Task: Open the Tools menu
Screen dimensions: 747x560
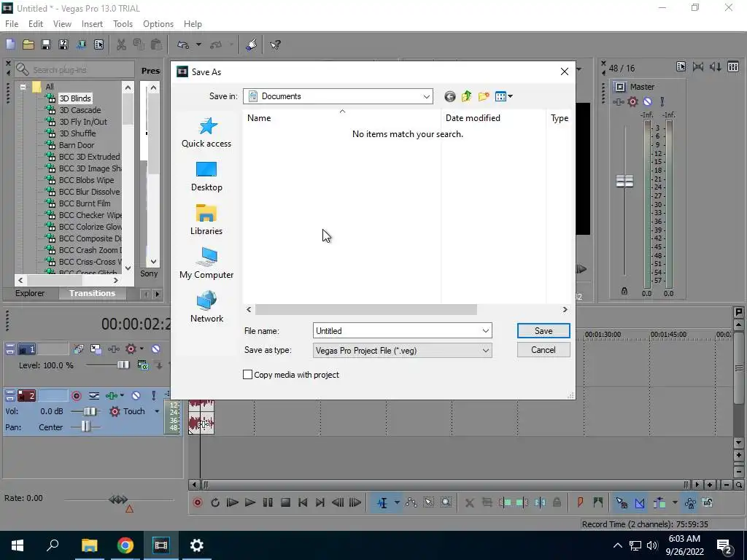Action: click(x=123, y=24)
